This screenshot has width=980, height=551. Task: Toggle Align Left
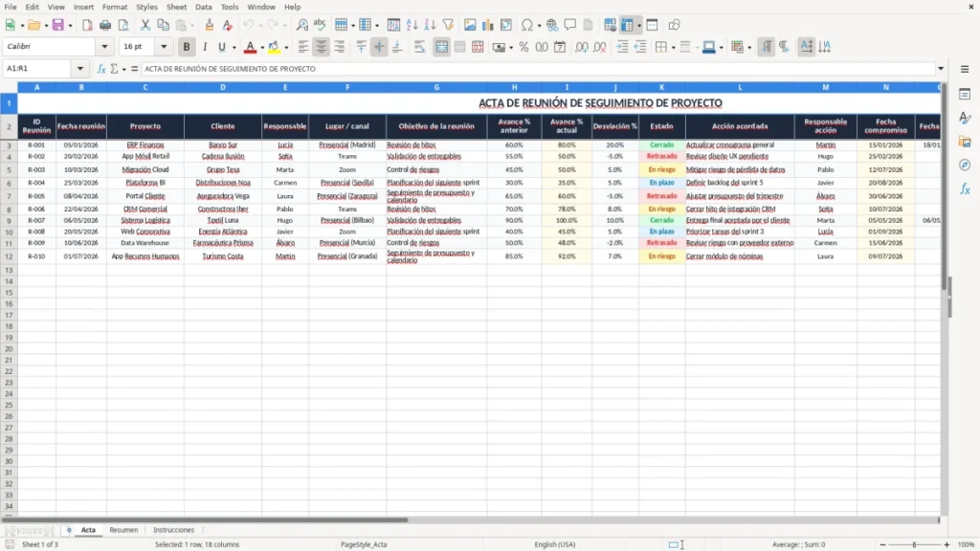303,47
